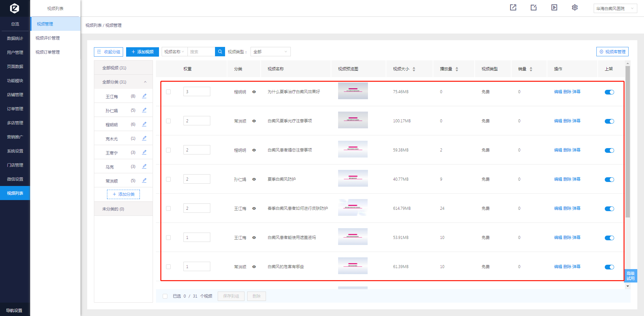644x316 pixels.
Task: Open the 视频名称 search field selector
Action: pyautogui.click(x=174, y=52)
